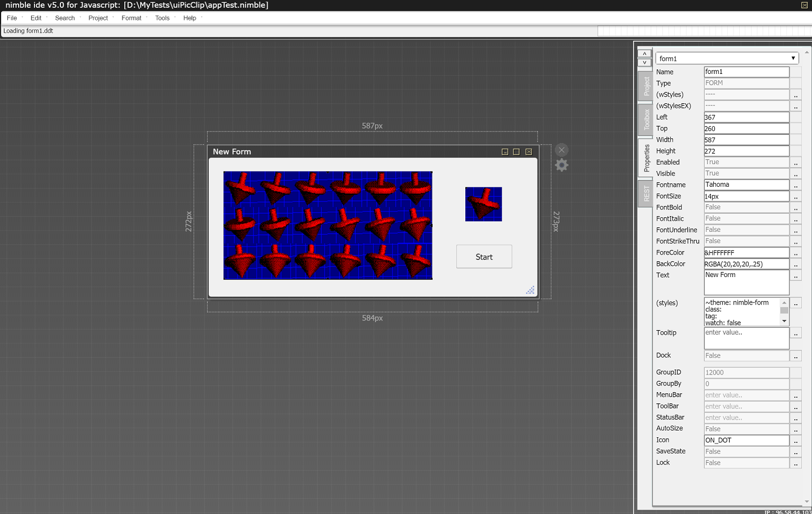Open the Tooltip editor button
This screenshot has height=514, width=812.
pyautogui.click(x=796, y=333)
